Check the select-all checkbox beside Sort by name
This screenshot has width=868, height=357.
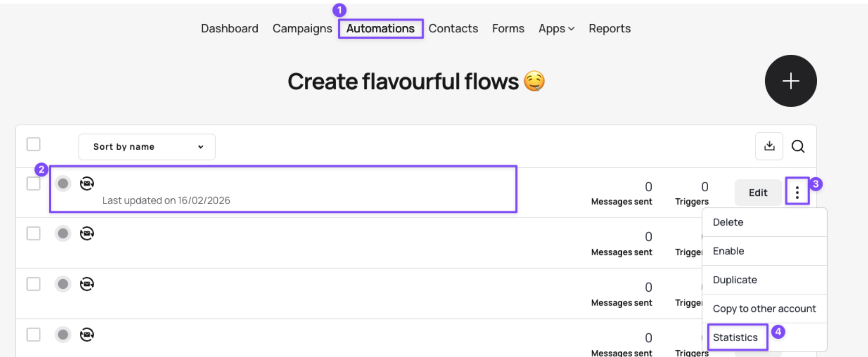coord(33,144)
